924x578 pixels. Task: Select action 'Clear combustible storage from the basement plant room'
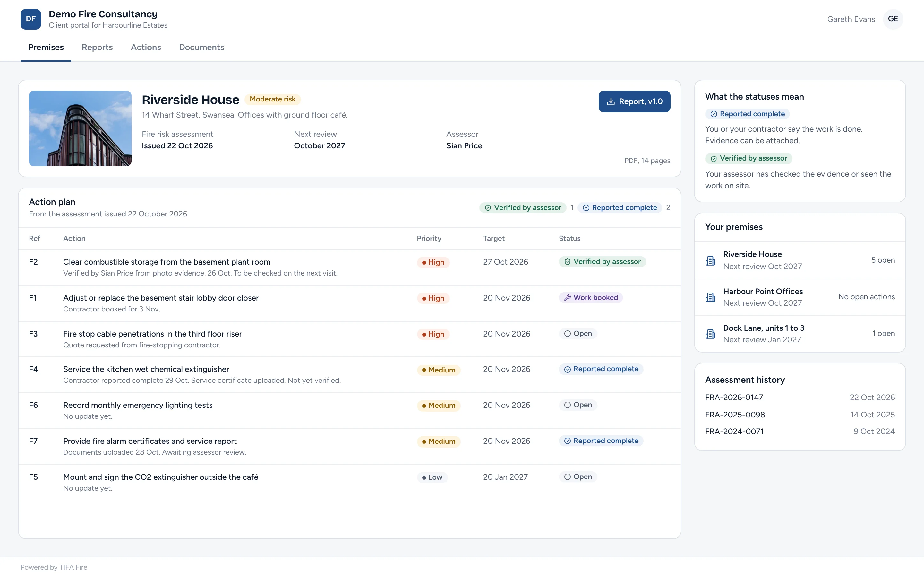coord(167,262)
